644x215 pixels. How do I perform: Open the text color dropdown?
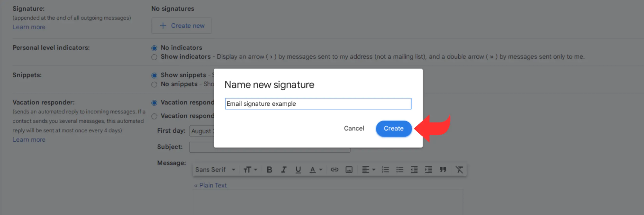coord(316,170)
